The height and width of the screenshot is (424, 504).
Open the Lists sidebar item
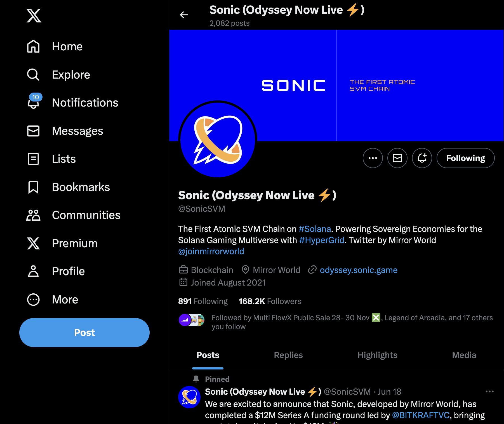51,159
